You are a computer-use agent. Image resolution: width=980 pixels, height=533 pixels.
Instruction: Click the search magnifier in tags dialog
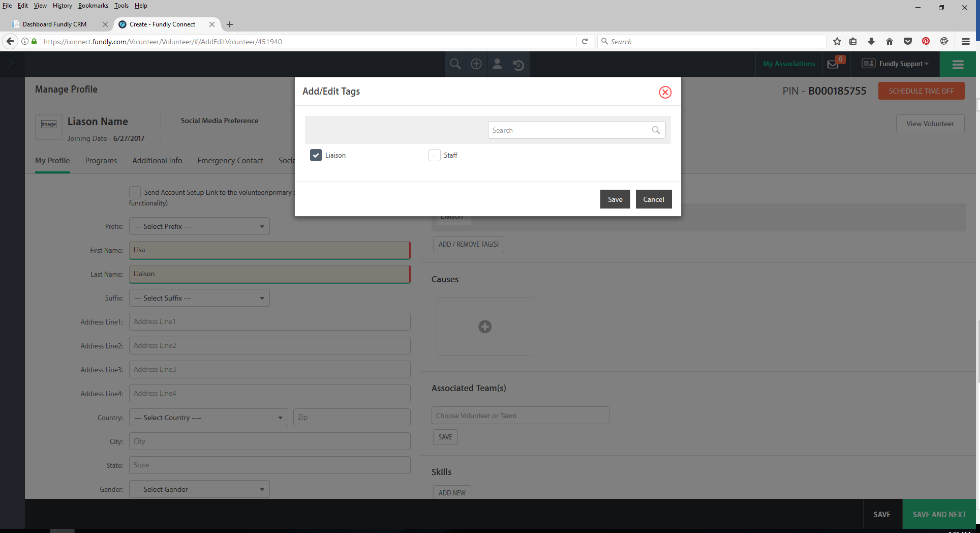[x=656, y=130]
